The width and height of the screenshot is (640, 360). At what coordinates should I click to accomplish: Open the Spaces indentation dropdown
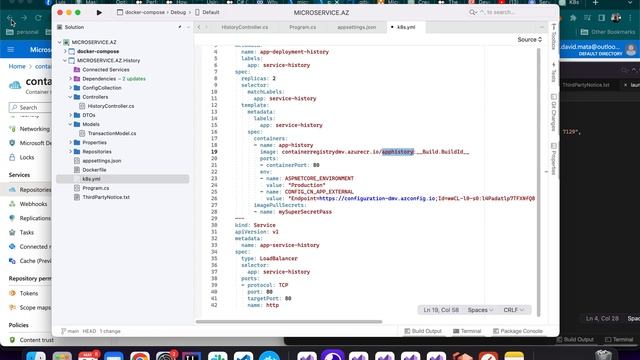pos(480,310)
